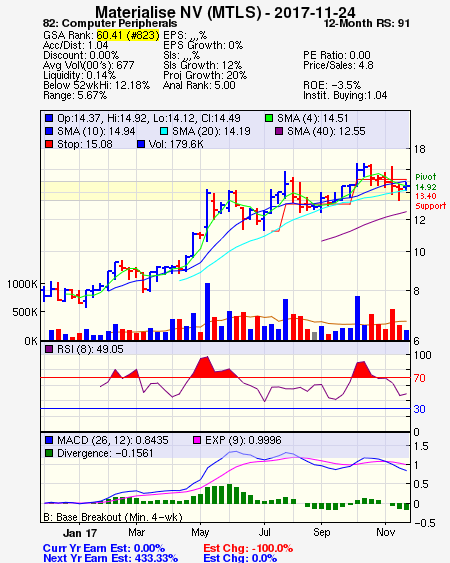Screen dimensions: 450x563
Task: Click the SMA (40): 12.55 legend text
Action: point(326,131)
